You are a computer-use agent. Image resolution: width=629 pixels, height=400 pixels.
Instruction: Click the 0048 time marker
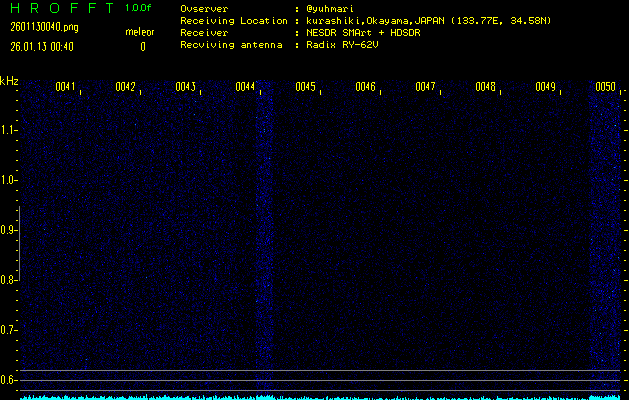485,87
